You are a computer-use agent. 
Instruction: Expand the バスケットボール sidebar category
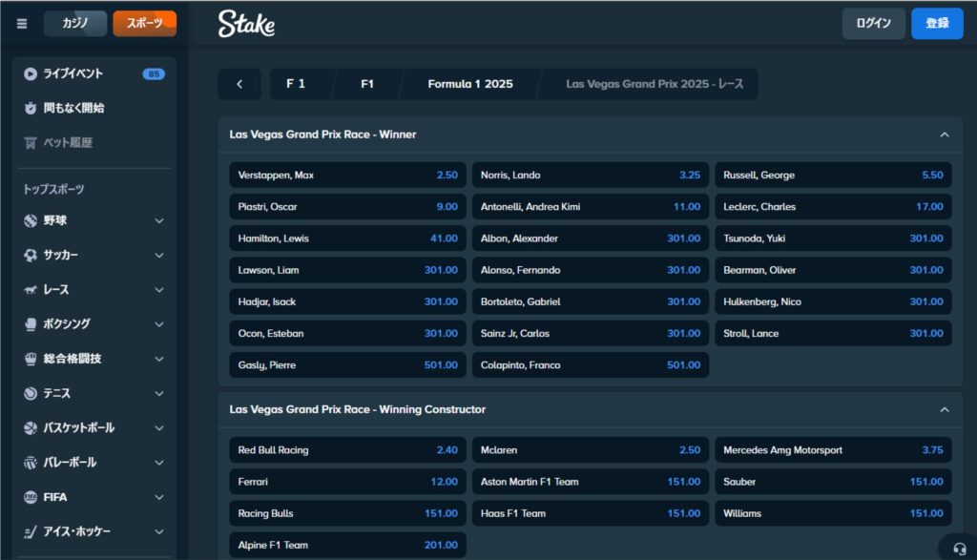point(159,428)
